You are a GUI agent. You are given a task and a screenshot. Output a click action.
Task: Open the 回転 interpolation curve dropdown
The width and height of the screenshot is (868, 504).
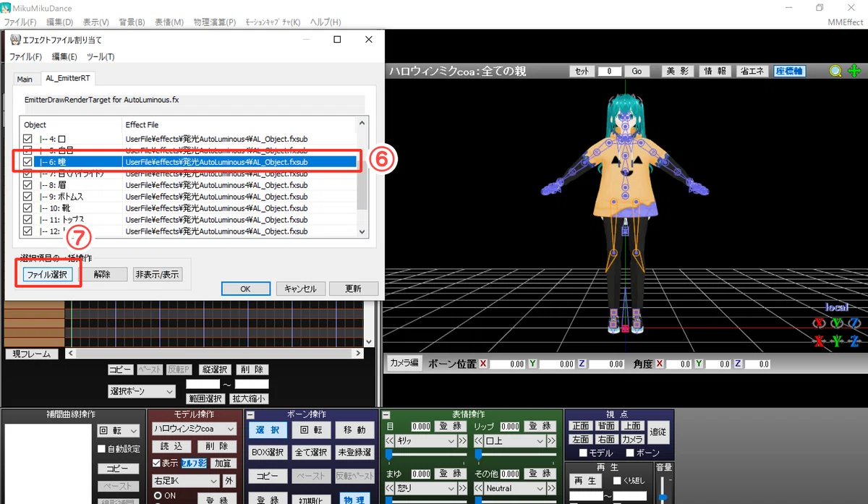[117, 430]
